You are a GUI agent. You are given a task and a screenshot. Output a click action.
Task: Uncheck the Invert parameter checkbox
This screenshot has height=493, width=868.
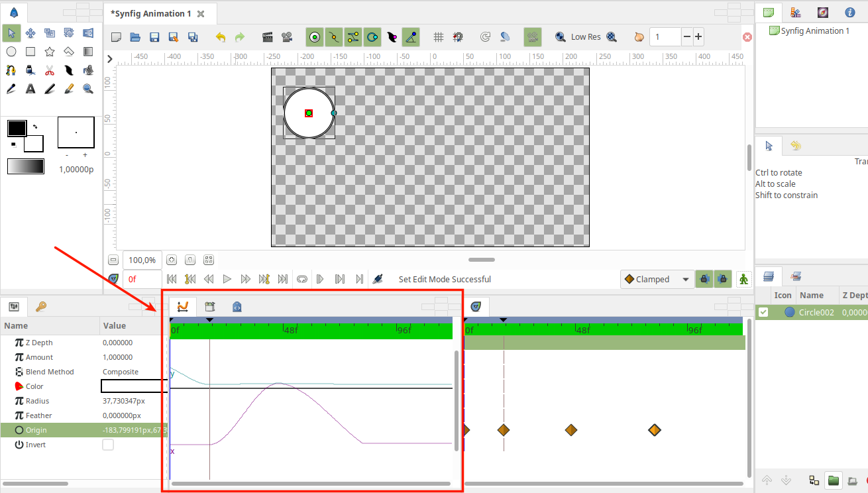[107, 445]
